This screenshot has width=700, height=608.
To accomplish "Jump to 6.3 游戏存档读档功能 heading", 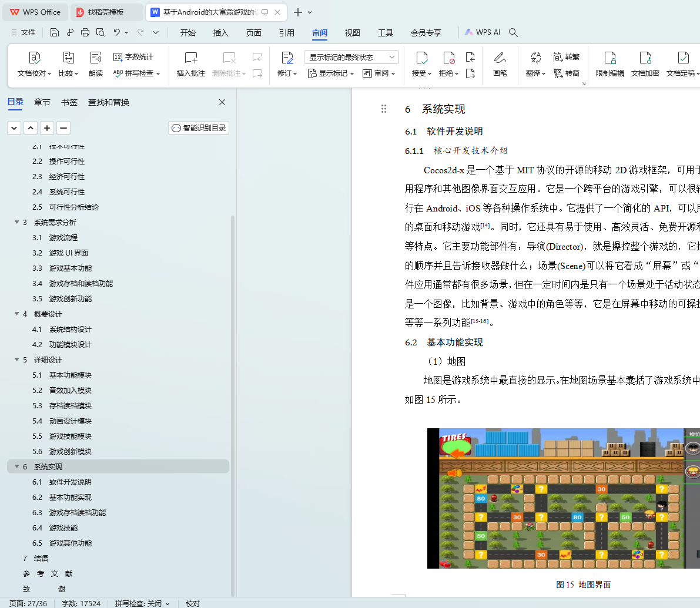I will pyautogui.click(x=69, y=512).
